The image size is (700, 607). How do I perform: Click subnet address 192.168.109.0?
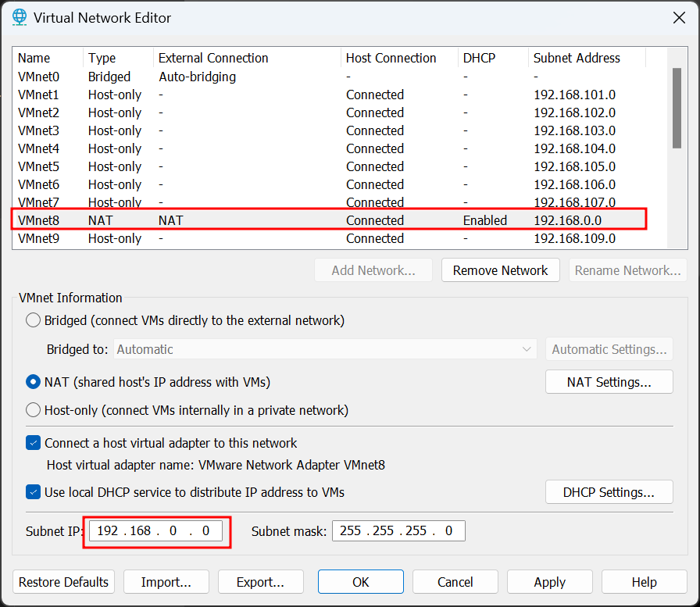tap(574, 238)
